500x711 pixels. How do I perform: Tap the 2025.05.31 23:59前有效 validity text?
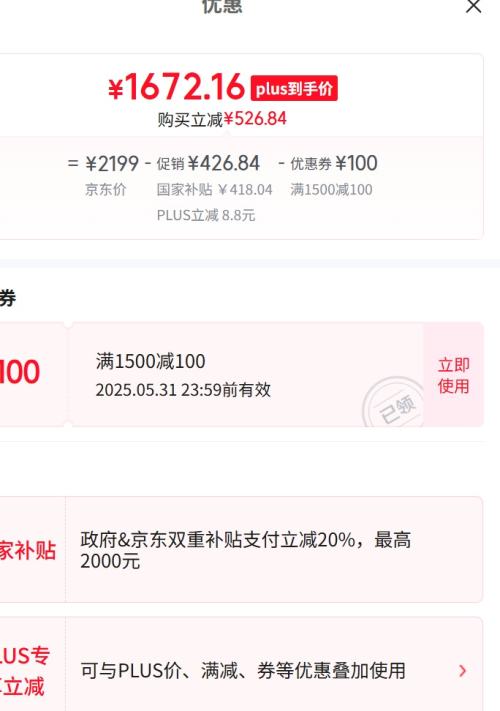coord(183,390)
